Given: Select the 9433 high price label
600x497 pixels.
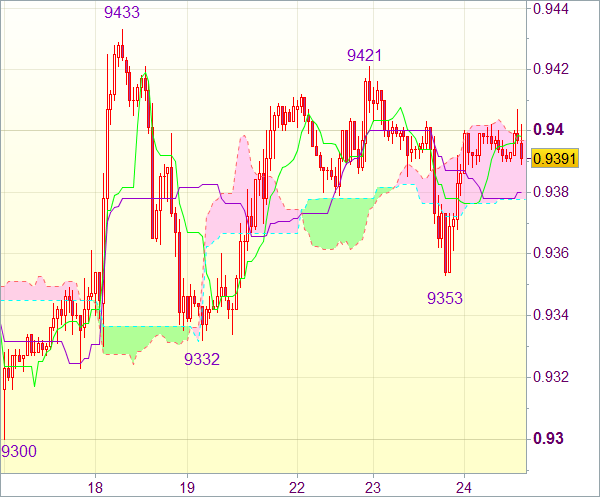Looking at the screenshot, I should pos(122,12).
